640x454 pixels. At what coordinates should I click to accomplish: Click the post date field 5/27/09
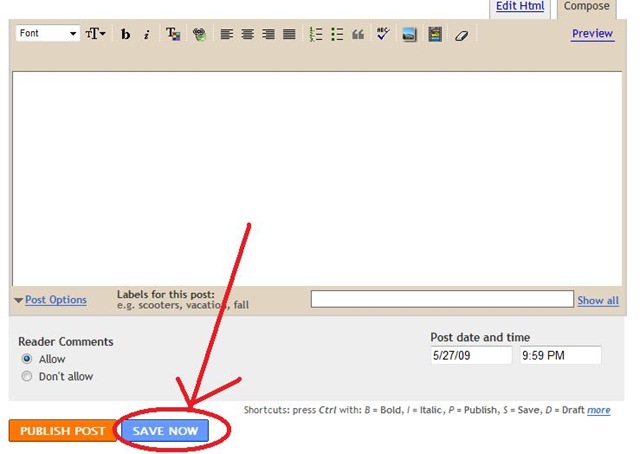coord(471,355)
